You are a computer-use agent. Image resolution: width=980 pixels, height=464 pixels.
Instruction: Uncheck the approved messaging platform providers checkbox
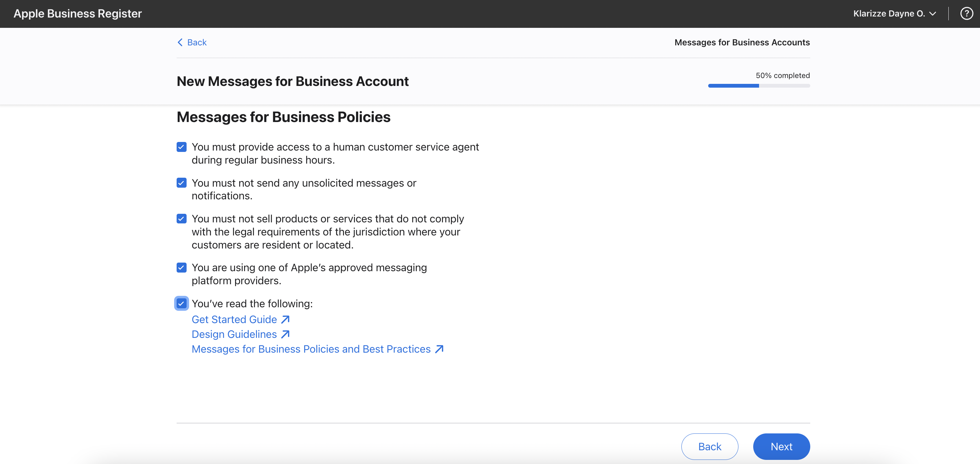coord(181,268)
